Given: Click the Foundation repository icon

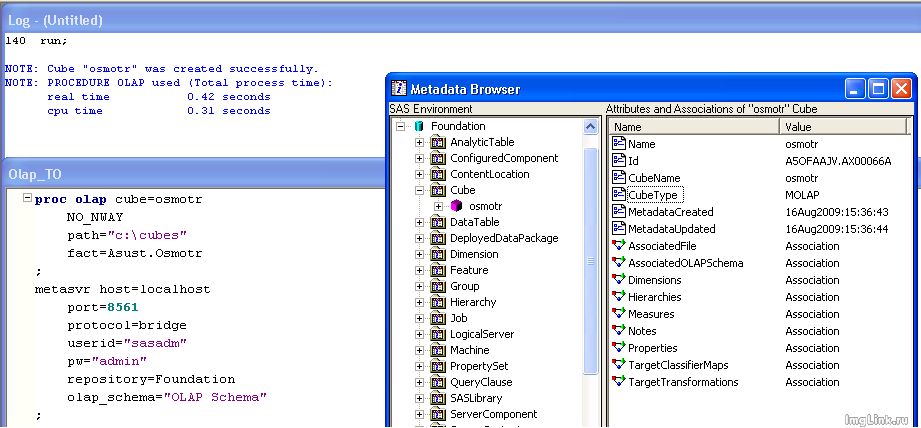Looking at the screenshot, I should coord(419,126).
